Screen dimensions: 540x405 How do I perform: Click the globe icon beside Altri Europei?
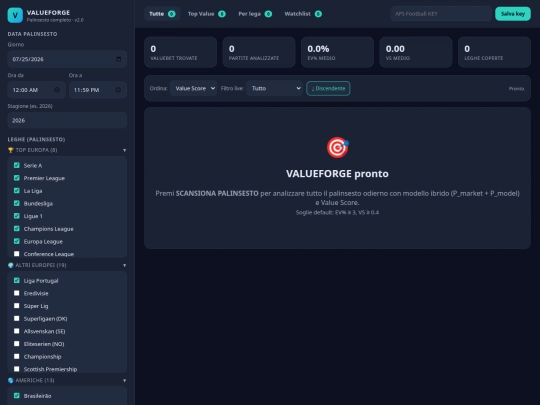[11, 265]
